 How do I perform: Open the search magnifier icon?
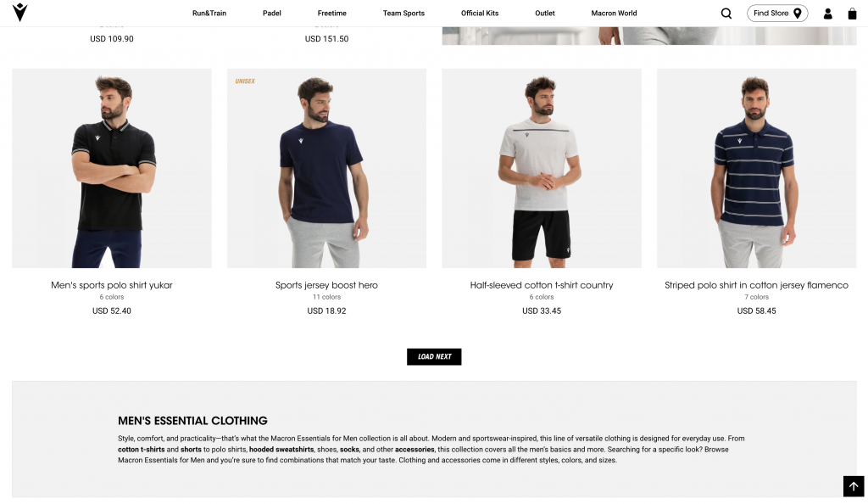[x=726, y=14]
